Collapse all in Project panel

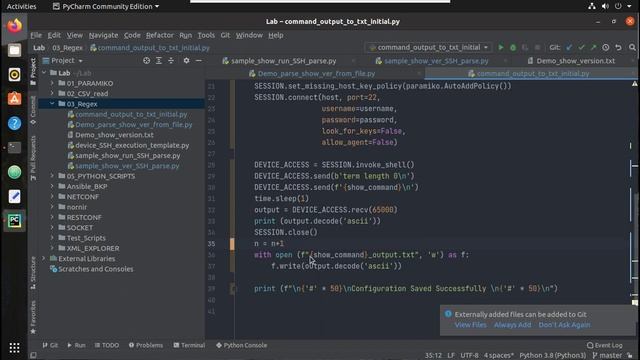click(171, 60)
